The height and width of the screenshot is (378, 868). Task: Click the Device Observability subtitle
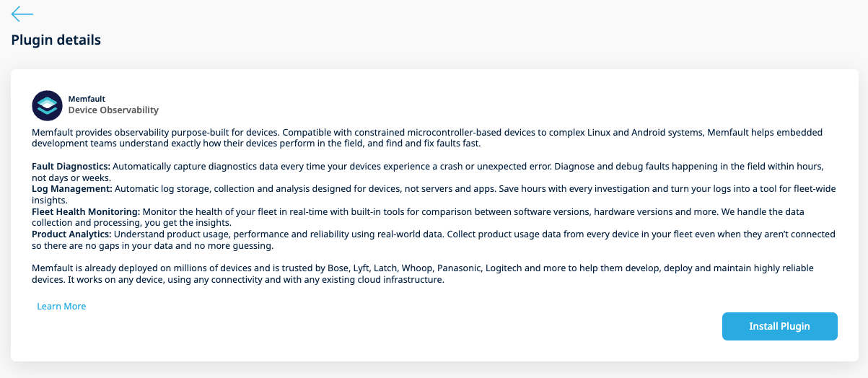pos(113,110)
